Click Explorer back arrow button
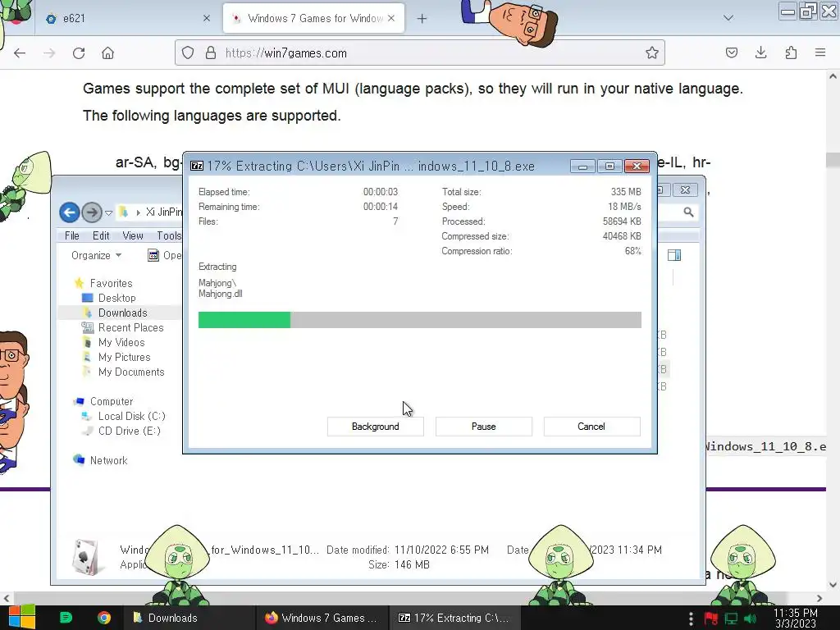 (69, 212)
